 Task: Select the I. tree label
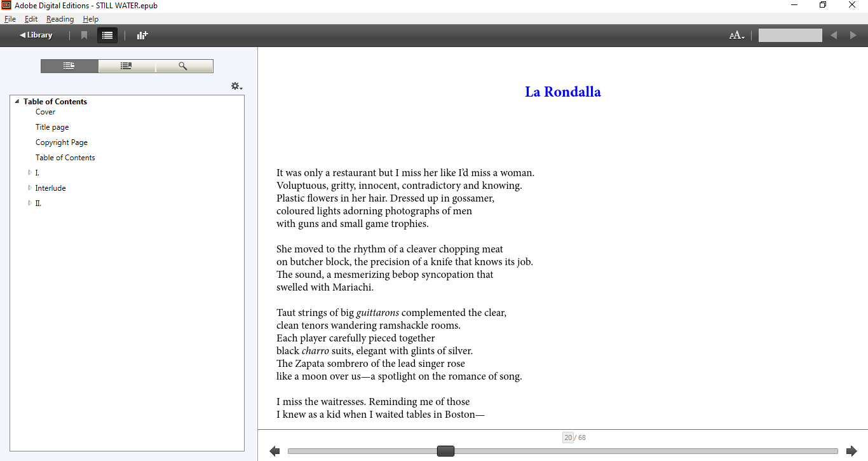tap(37, 173)
